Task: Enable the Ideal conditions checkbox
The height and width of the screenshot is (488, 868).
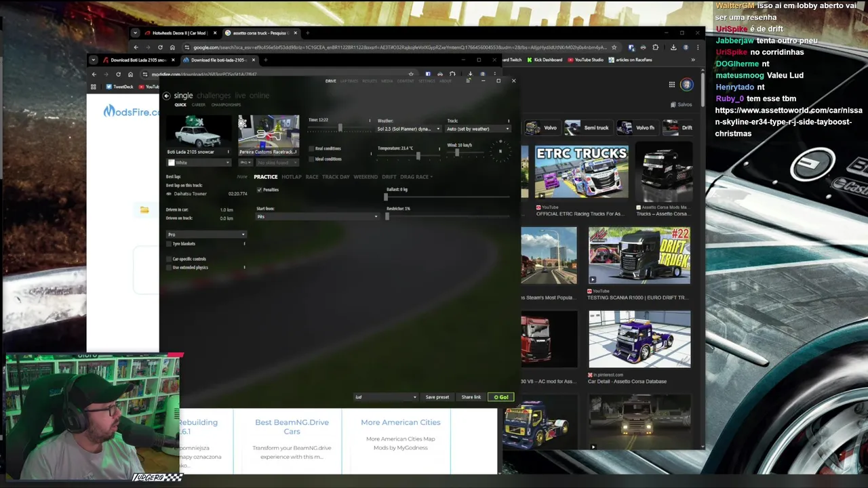Action: click(x=312, y=159)
